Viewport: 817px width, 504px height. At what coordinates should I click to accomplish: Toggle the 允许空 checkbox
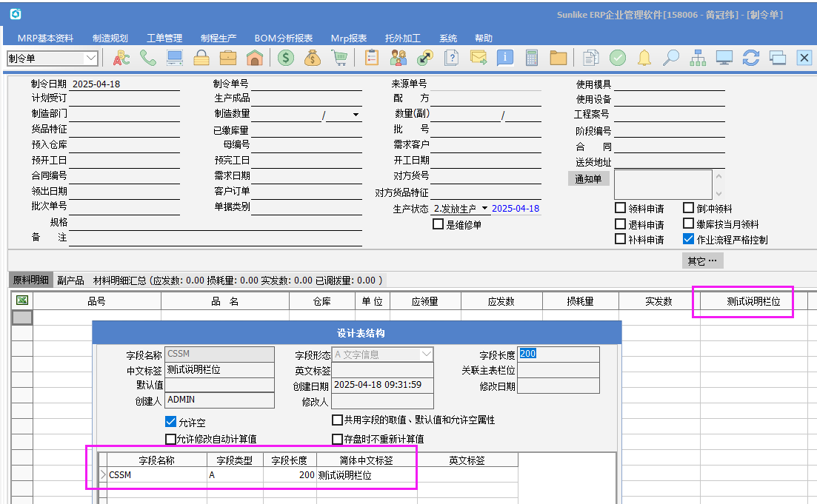171,422
